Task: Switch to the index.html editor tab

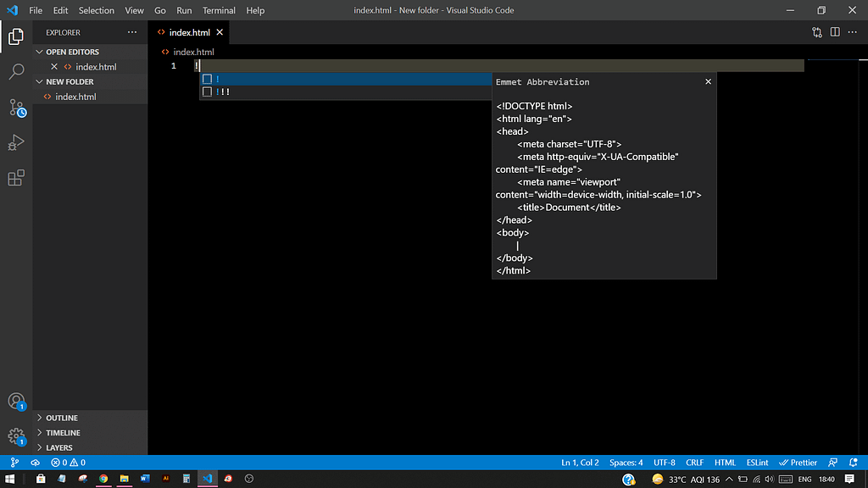Action: coord(188,31)
